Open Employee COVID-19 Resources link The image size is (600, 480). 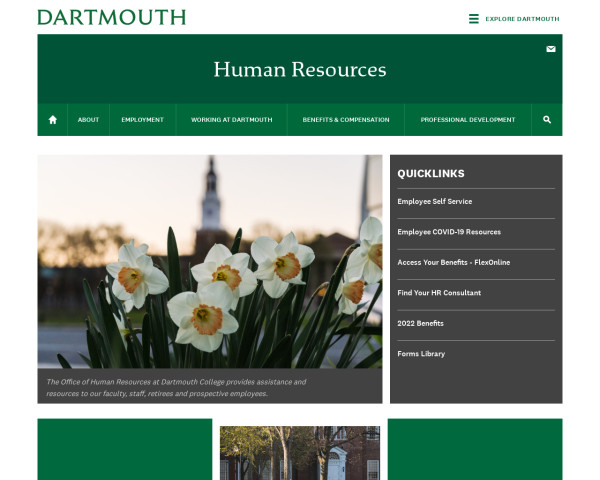click(449, 232)
